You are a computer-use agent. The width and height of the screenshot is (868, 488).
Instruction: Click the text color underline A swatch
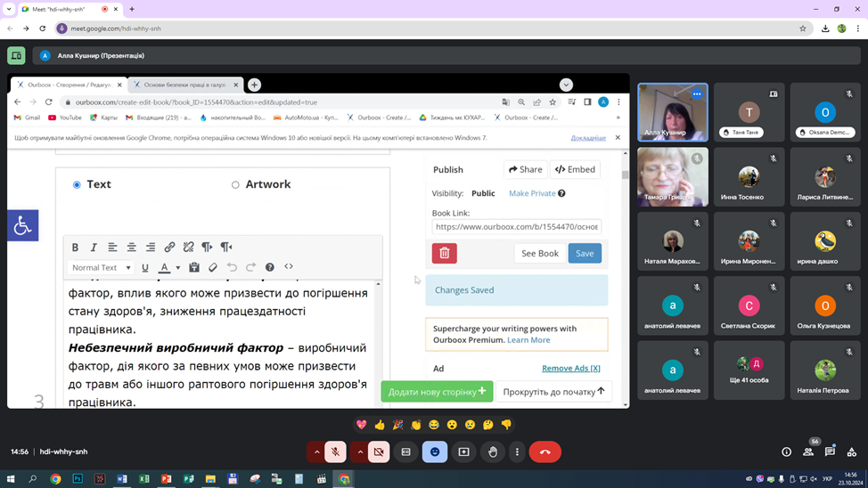tap(164, 267)
